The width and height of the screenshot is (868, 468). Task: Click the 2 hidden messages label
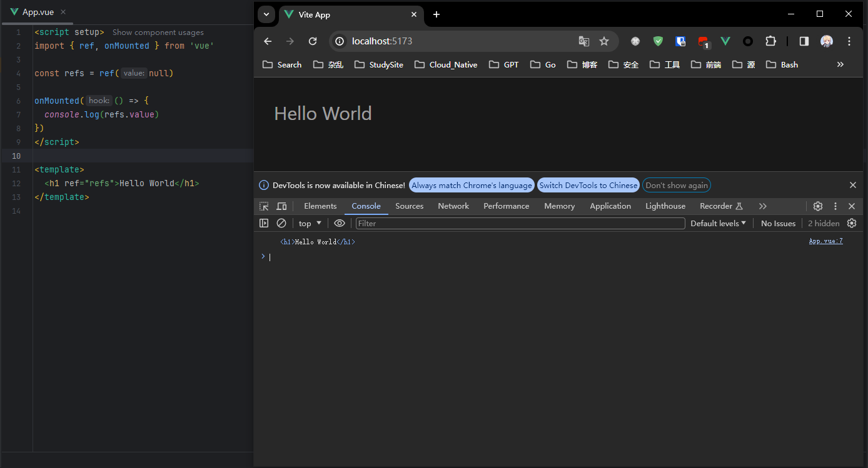point(824,223)
